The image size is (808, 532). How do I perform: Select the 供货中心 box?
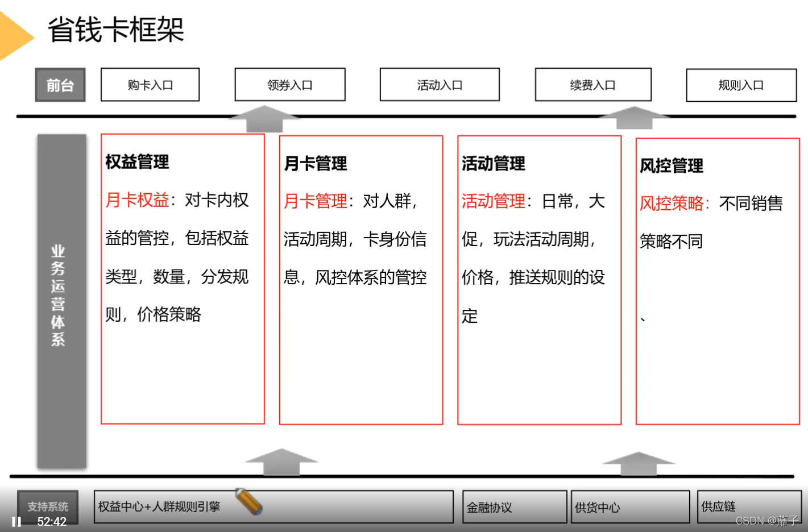pos(630,507)
